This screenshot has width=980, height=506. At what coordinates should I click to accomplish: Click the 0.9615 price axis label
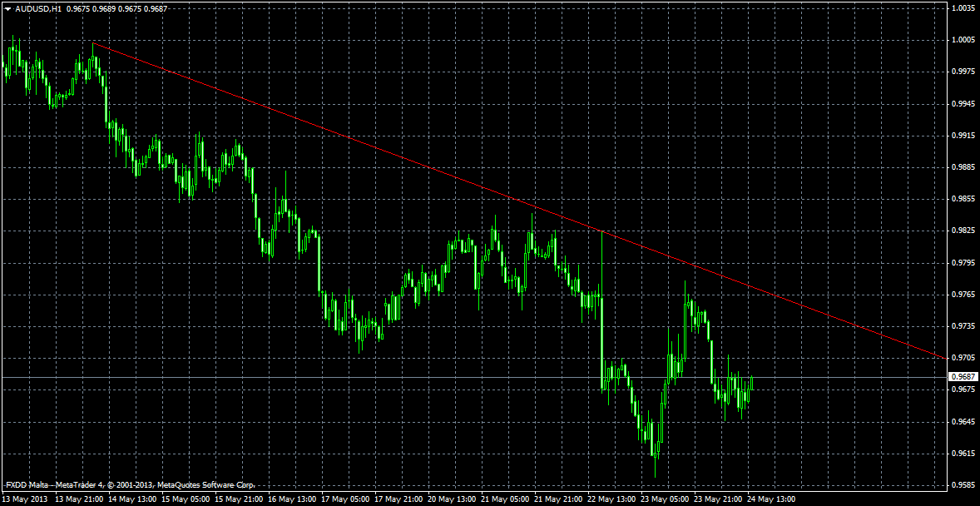click(963, 454)
